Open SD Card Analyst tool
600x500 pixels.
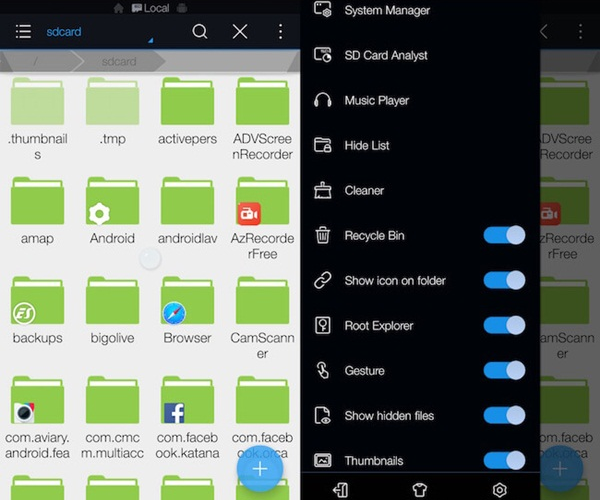[x=420, y=55]
